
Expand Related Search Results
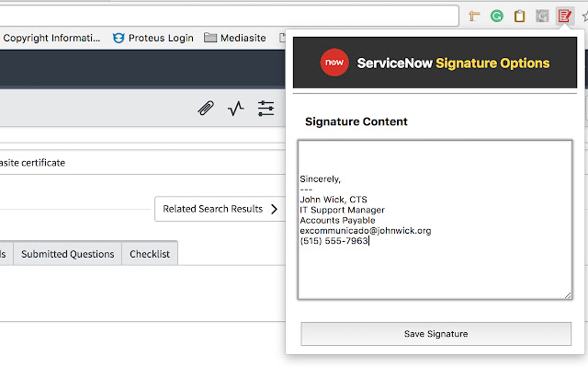220,209
